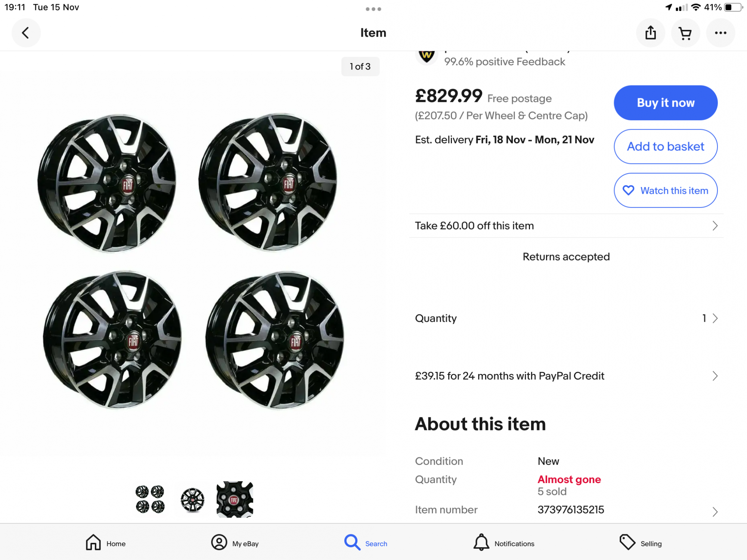Open the Quantity selector
The image size is (747, 560).
[x=566, y=318]
